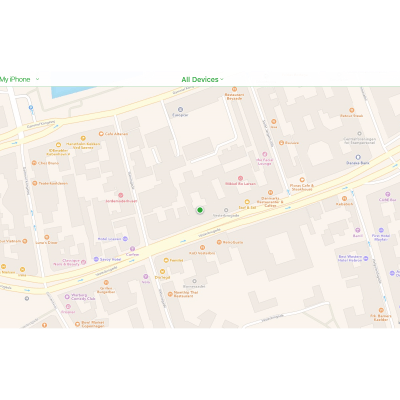
Task: Click the Hotel Loeven map pin
Action: 125,239
